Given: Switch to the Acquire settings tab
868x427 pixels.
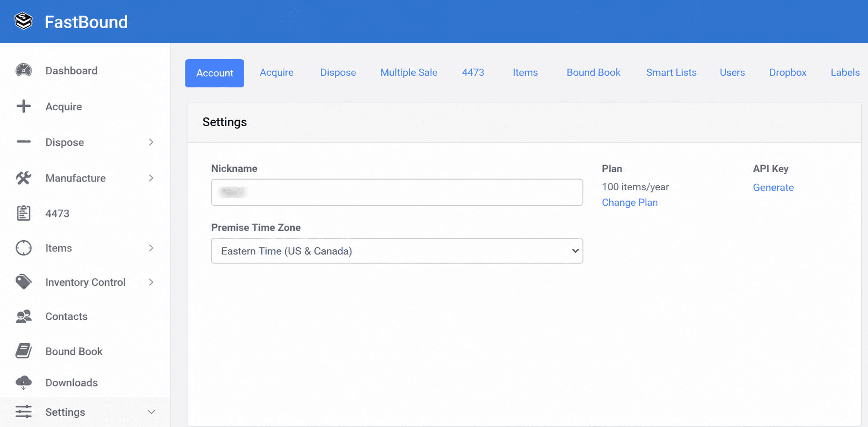Looking at the screenshot, I should point(276,72).
